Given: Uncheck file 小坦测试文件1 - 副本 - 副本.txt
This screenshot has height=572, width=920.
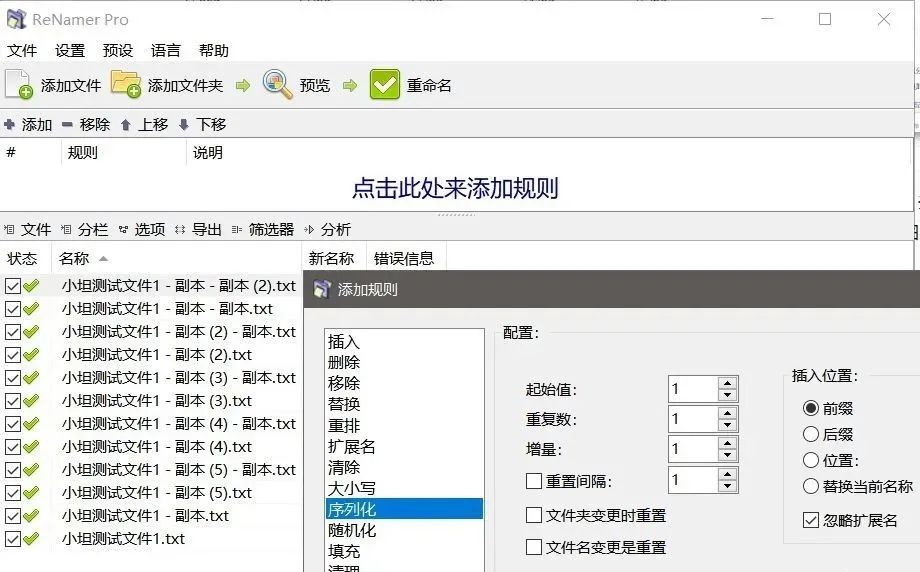Looking at the screenshot, I should pyautogui.click(x=13, y=309).
